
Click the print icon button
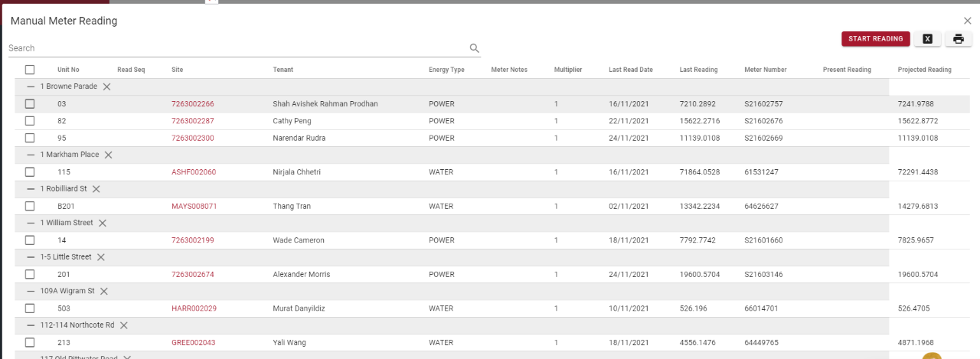958,39
